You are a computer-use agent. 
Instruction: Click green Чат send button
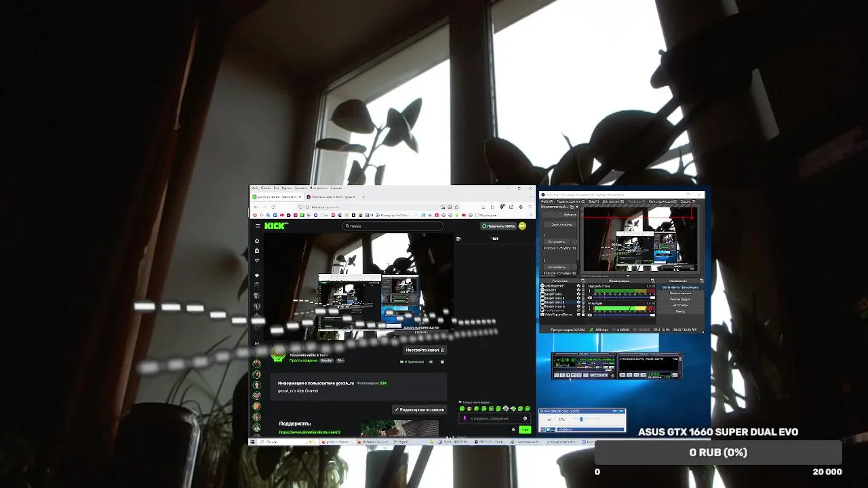[525, 430]
